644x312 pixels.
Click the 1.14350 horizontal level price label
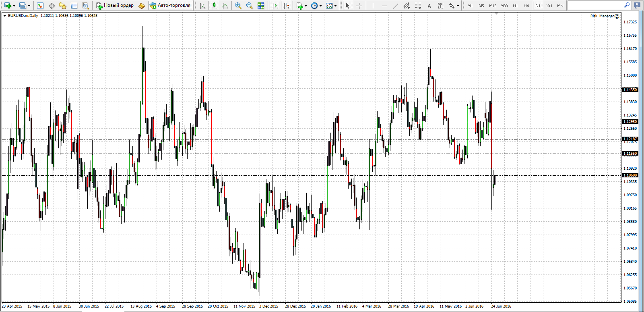(x=630, y=90)
